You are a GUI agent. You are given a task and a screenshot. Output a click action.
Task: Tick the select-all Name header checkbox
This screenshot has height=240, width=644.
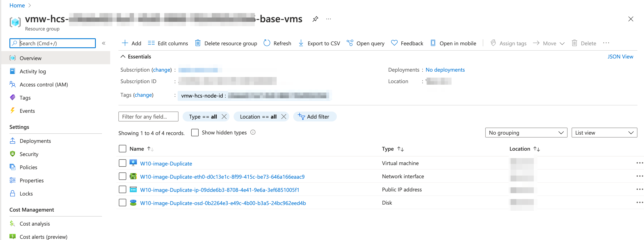(123, 149)
